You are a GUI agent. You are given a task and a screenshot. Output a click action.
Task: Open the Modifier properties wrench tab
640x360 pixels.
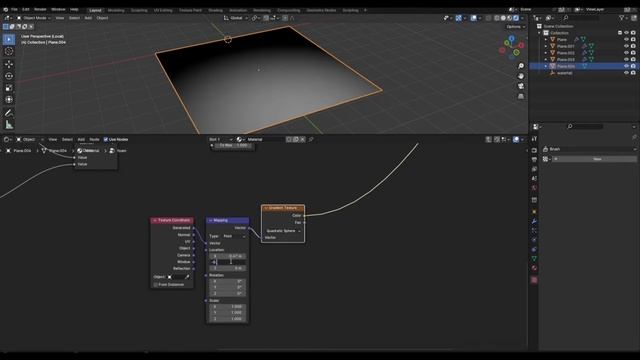tap(534, 221)
